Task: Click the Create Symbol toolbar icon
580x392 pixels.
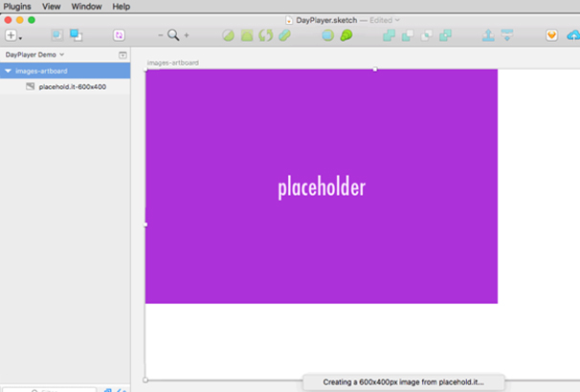Action: (x=120, y=35)
